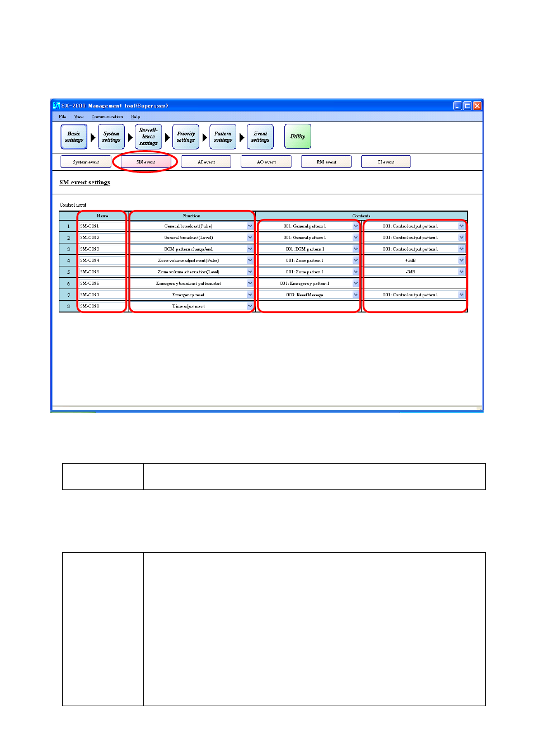
Task: Open the -3dB volume dropdown
Action: [x=462, y=272]
